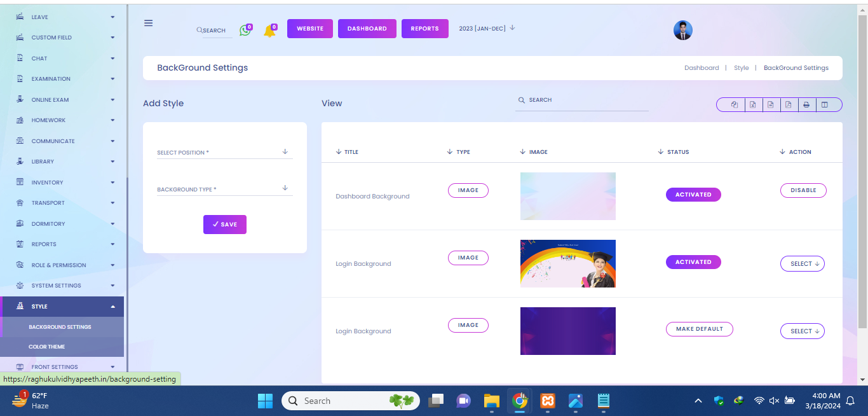
Task: Click the Save button
Action: click(x=224, y=225)
